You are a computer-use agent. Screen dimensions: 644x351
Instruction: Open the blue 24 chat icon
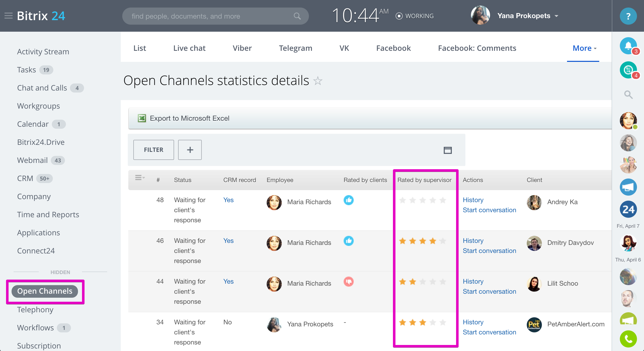(628, 209)
